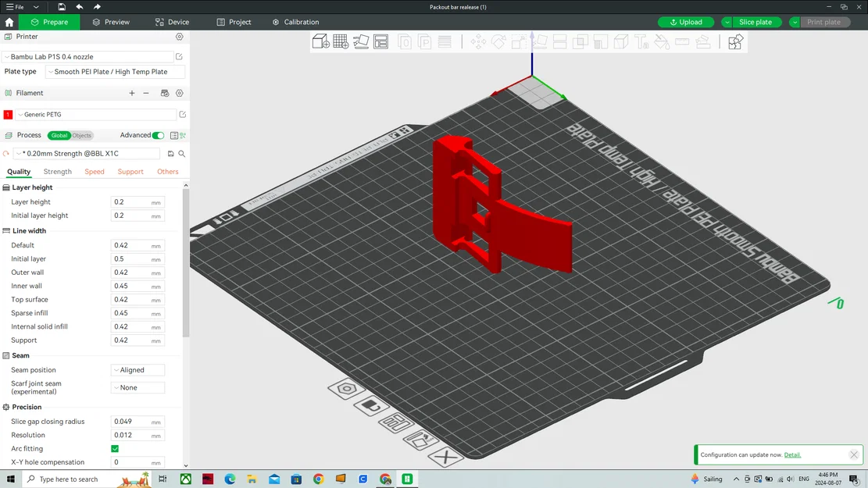Viewport: 868px width, 488px height.
Task: Open the Plate type dropdown
Action: 115,72
